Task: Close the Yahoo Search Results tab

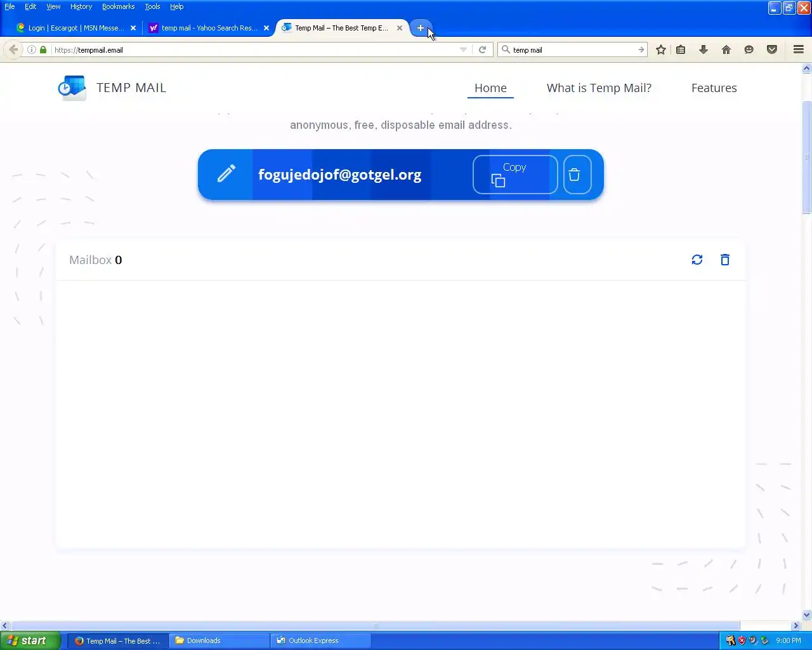Action: click(266, 28)
